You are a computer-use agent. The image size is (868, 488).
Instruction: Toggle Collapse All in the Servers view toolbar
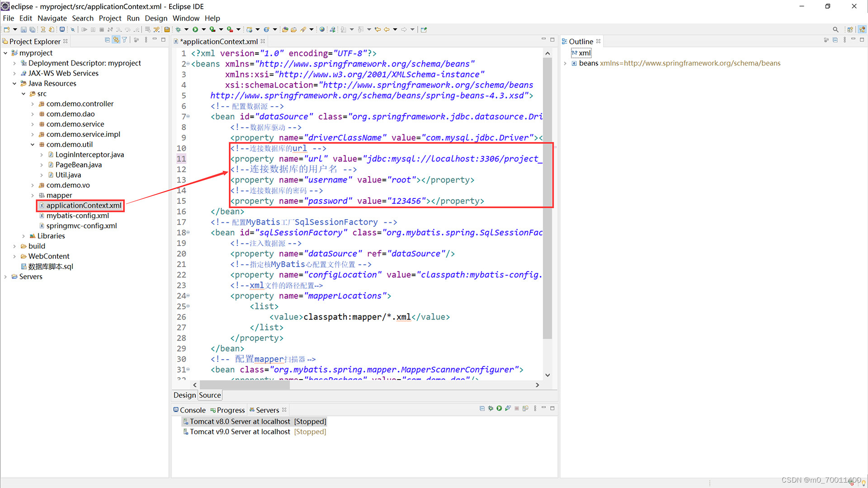[482, 408]
